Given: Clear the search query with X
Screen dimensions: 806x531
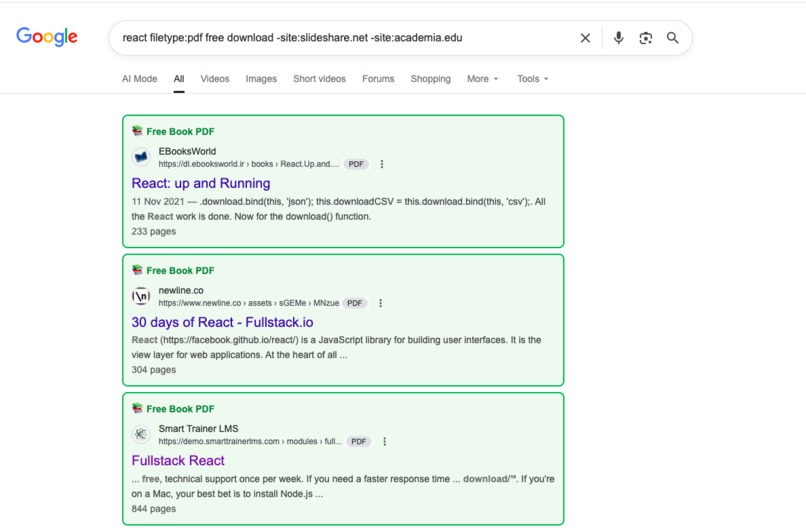Looking at the screenshot, I should point(585,38).
